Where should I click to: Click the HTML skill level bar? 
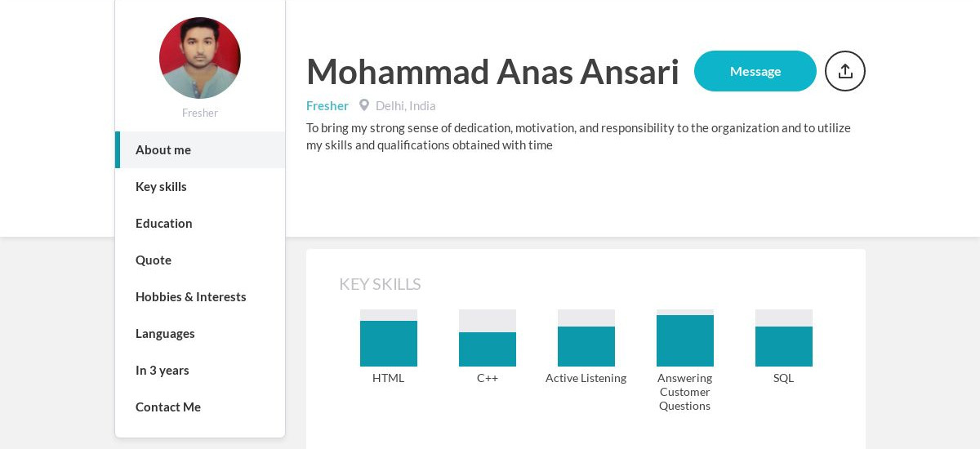coord(389,338)
